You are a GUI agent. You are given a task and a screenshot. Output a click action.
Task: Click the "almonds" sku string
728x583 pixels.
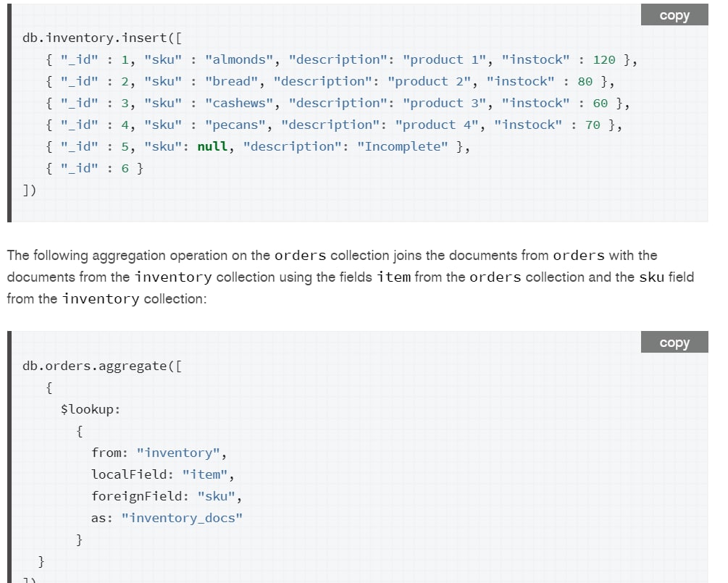tap(239, 60)
